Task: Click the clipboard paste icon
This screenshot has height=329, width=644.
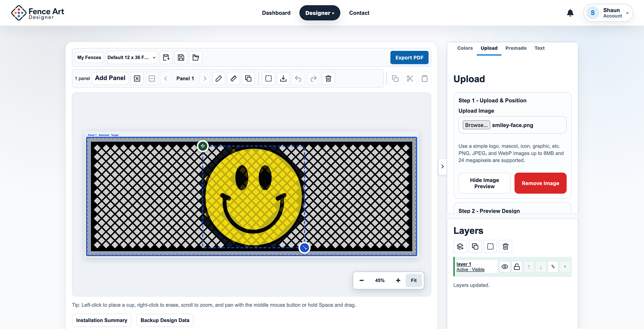Action: [x=425, y=78]
